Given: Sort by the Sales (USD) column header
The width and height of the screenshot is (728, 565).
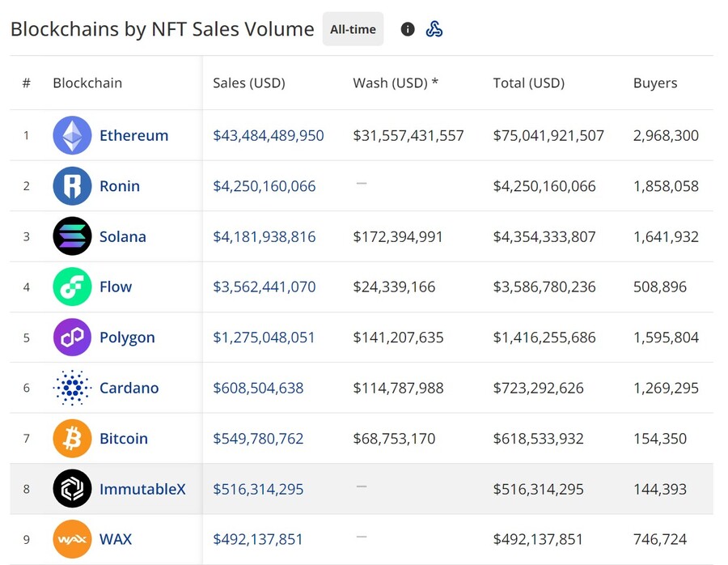Looking at the screenshot, I should pos(249,83).
